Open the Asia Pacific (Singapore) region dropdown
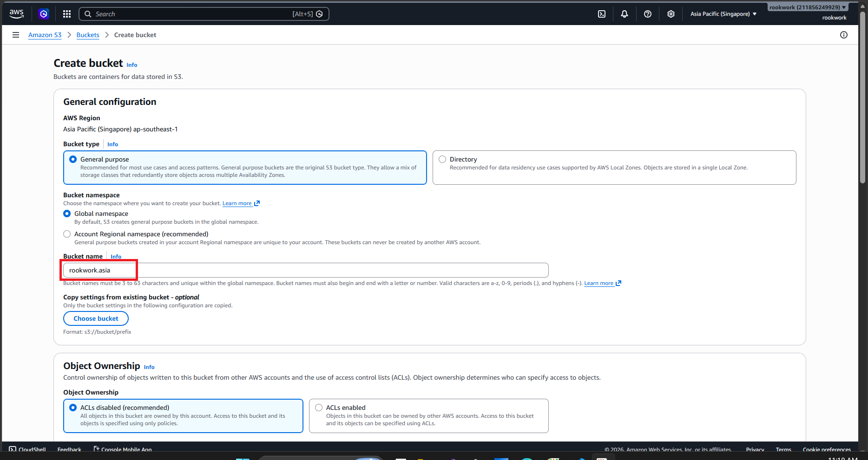Screen dimensions: 868x460 [723, 14]
